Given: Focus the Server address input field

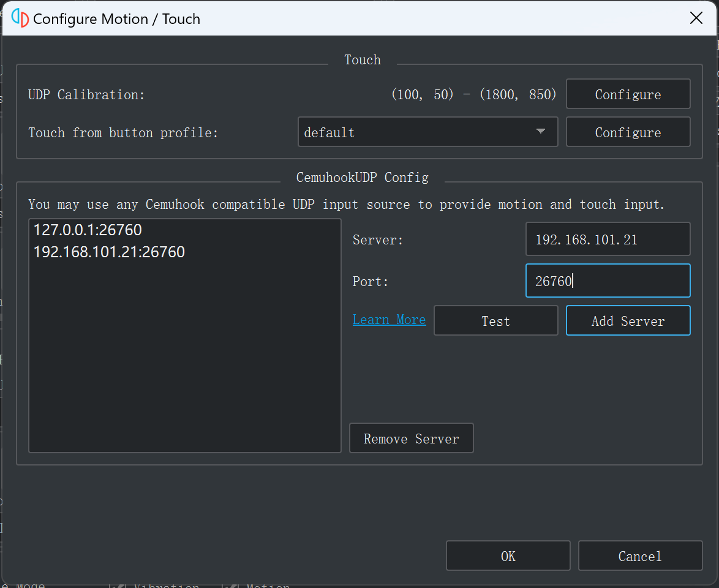Looking at the screenshot, I should pyautogui.click(x=608, y=239).
